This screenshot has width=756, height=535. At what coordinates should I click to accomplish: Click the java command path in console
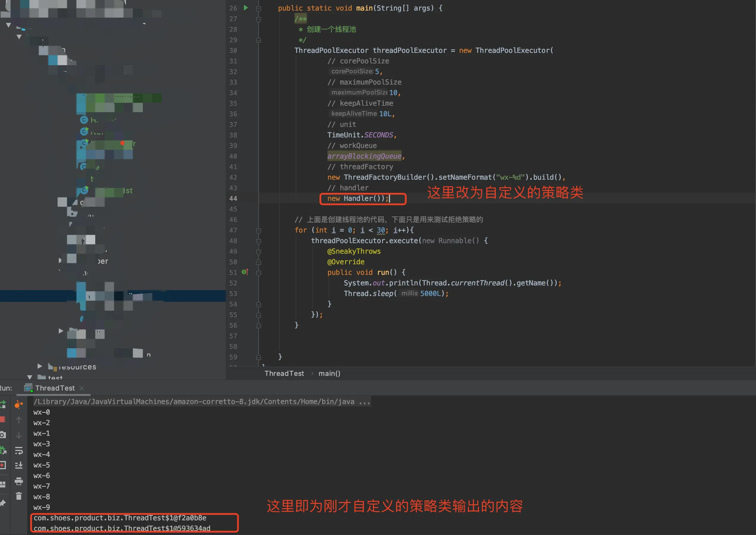202,402
